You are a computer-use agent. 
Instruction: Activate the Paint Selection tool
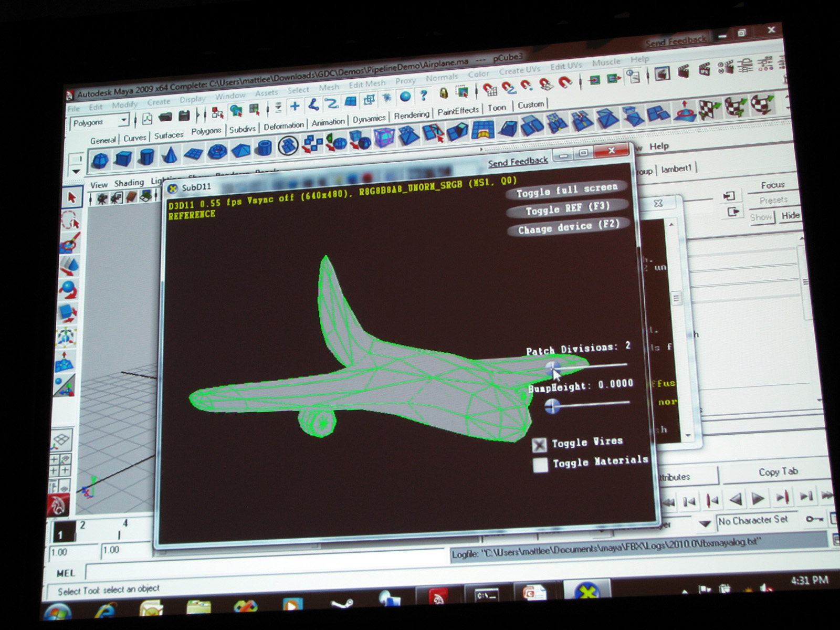tap(70, 244)
